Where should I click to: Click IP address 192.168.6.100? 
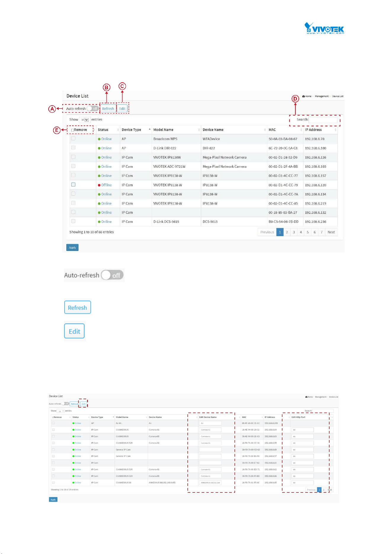click(315, 148)
